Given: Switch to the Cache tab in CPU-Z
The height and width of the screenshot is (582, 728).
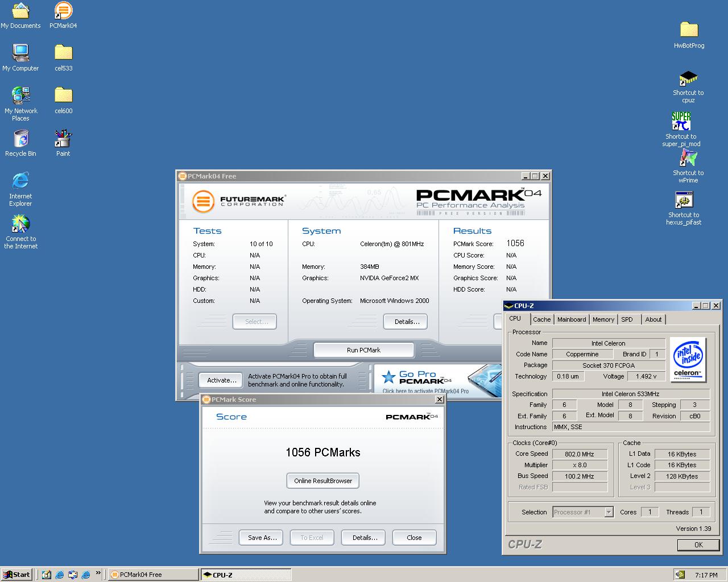Looking at the screenshot, I should tap(541, 319).
